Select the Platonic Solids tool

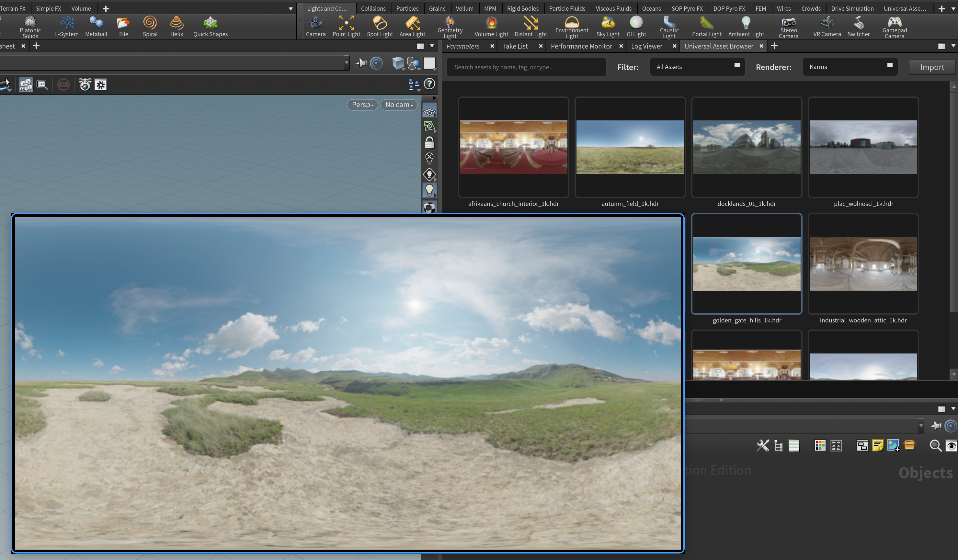pyautogui.click(x=30, y=26)
